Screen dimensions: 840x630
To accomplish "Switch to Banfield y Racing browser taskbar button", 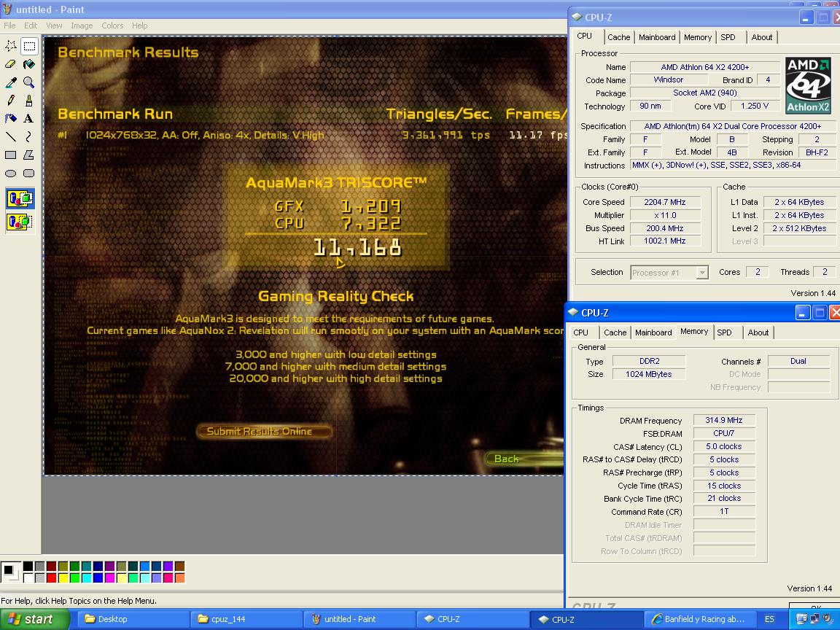I will point(699,619).
